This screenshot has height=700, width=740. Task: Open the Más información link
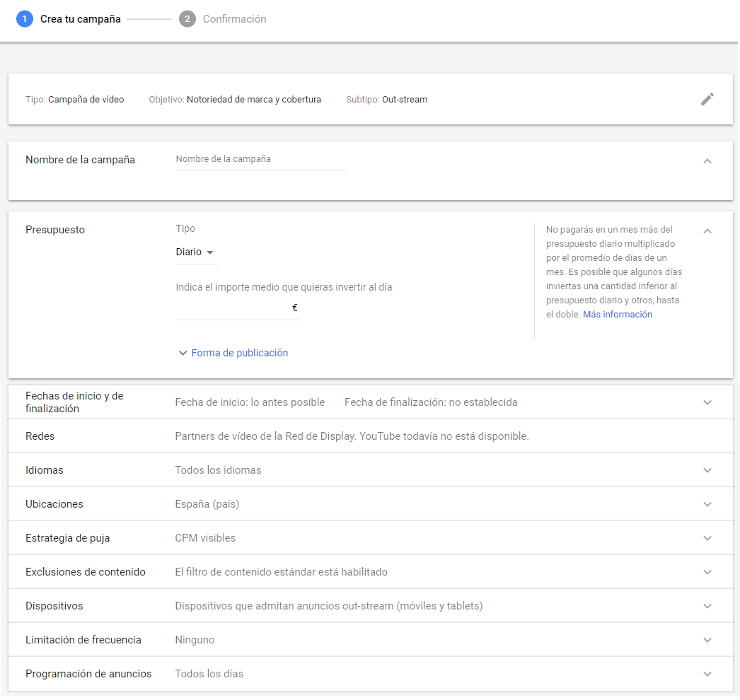click(618, 314)
